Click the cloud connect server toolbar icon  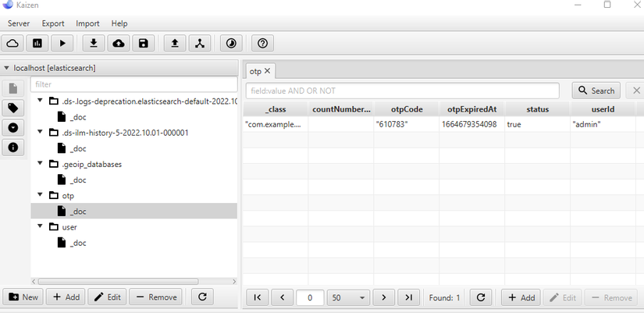12,43
